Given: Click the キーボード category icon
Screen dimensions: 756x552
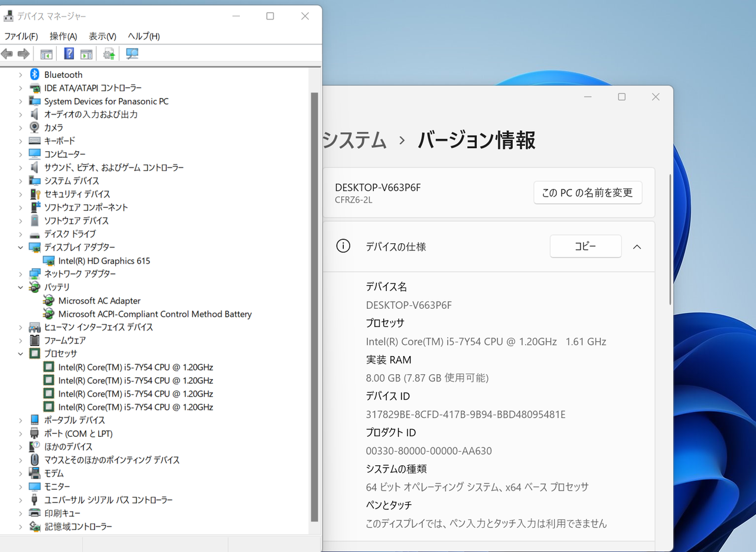Looking at the screenshot, I should pyautogui.click(x=34, y=141).
